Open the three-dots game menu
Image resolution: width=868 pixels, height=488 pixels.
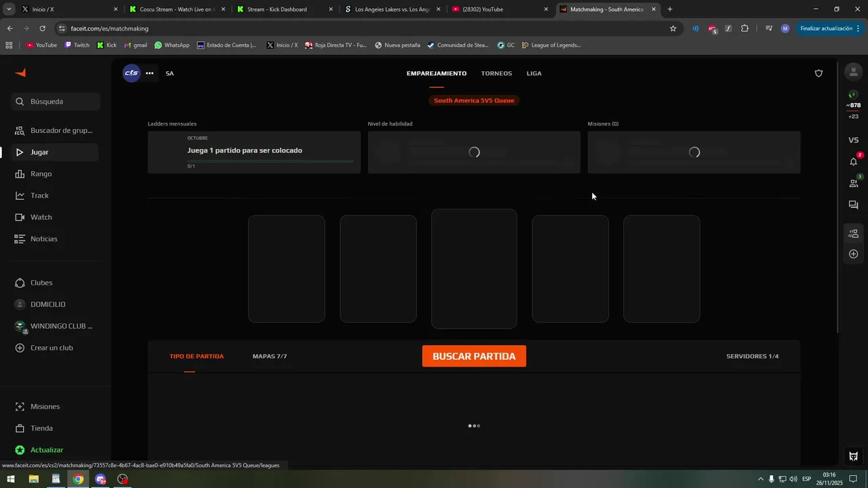[x=150, y=73]
